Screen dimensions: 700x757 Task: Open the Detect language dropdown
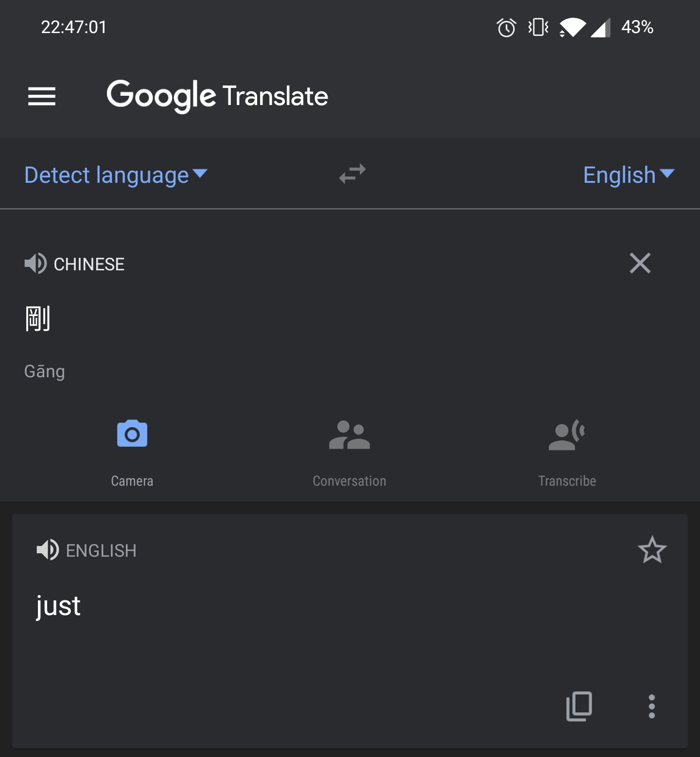[x=116, y=175]
